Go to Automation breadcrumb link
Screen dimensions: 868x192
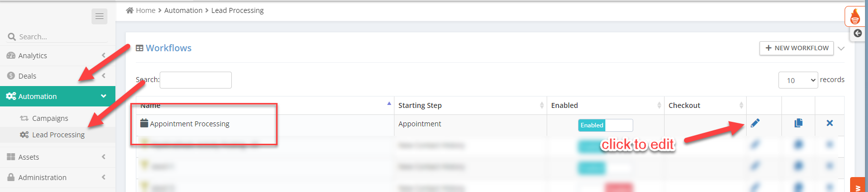[183, 10]
